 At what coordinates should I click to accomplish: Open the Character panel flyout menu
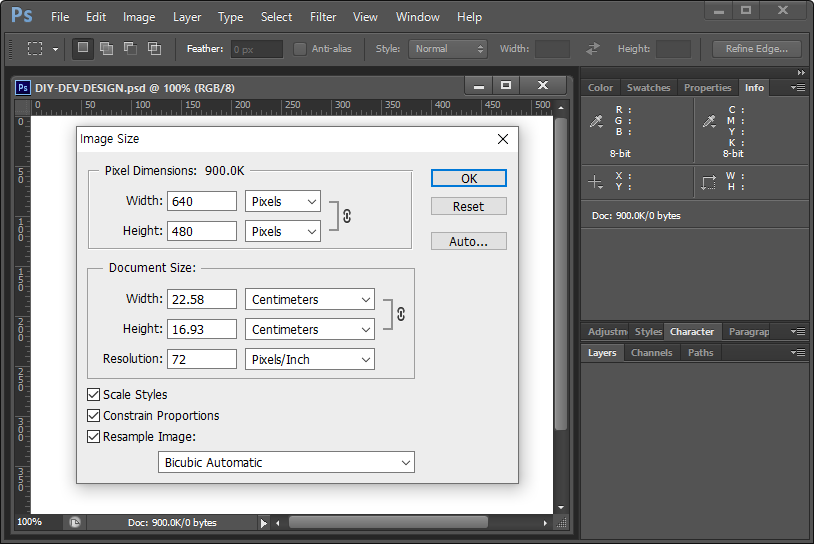point(798,331)
